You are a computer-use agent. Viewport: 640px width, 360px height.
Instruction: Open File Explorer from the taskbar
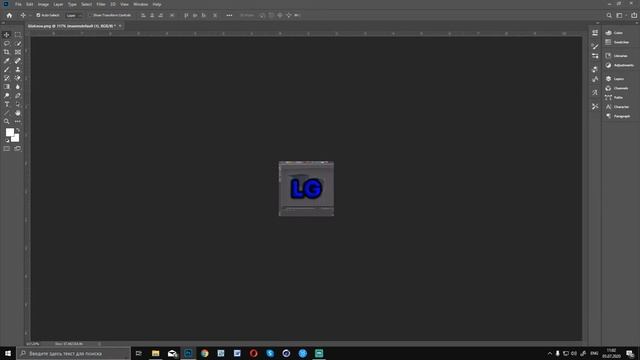[x=156, y=353]
